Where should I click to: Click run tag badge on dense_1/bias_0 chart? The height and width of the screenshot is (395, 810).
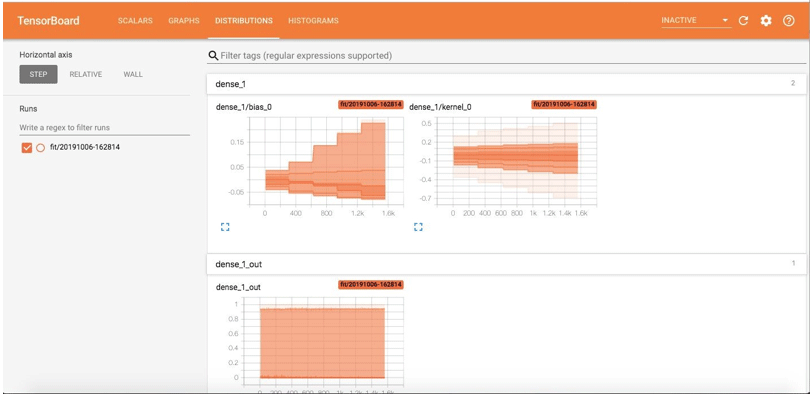(371, 105)
